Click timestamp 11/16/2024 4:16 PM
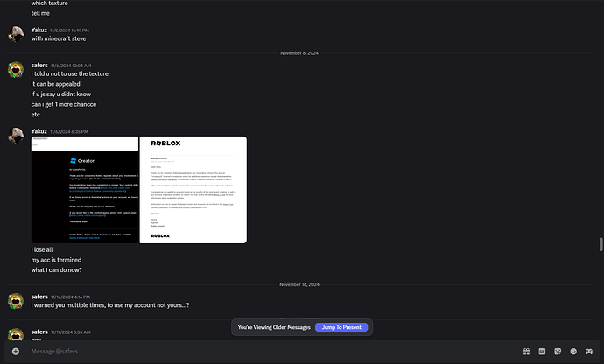Image resolution: width=604 pixels, height=364 pixels. pyautogui.click(x=71, y=297)
